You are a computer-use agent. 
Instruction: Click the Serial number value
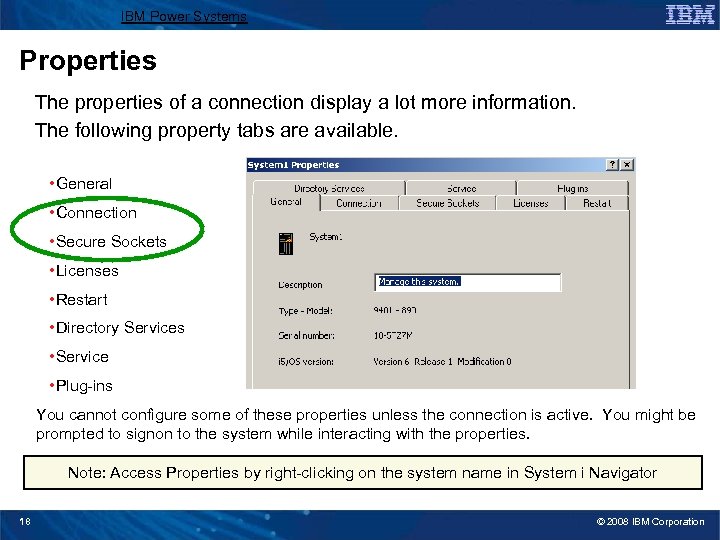(x=393, y=336)
